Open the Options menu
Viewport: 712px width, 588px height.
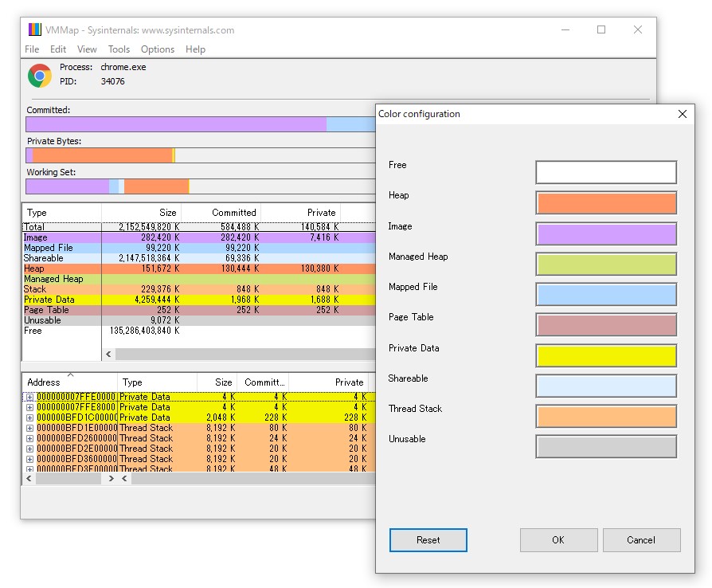(157, 49)
